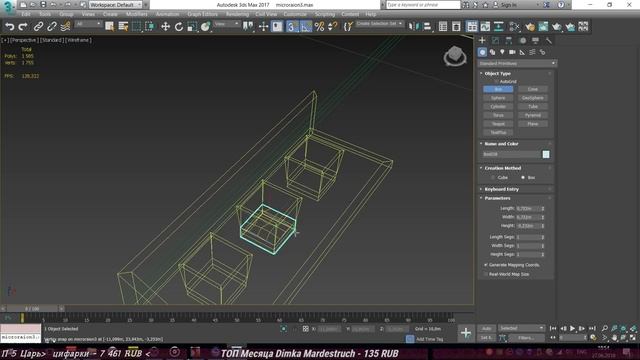Toggle Angle Snap button

point(305,27)
